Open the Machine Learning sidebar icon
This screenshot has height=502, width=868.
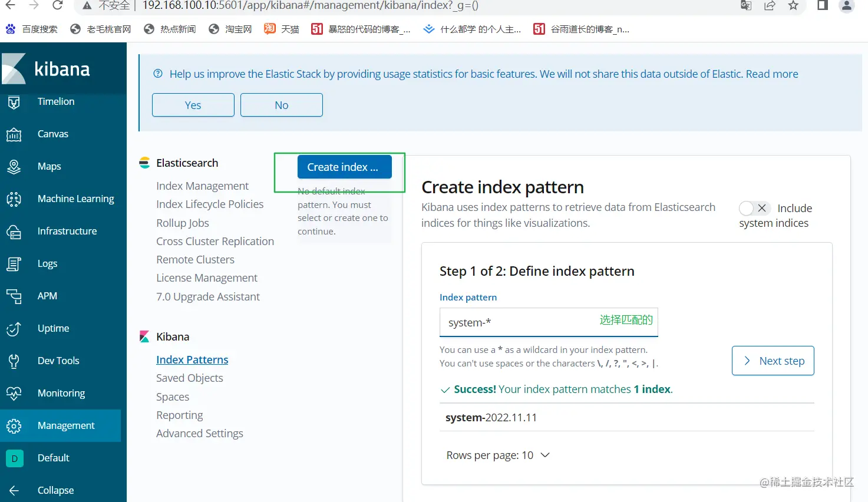14,199
